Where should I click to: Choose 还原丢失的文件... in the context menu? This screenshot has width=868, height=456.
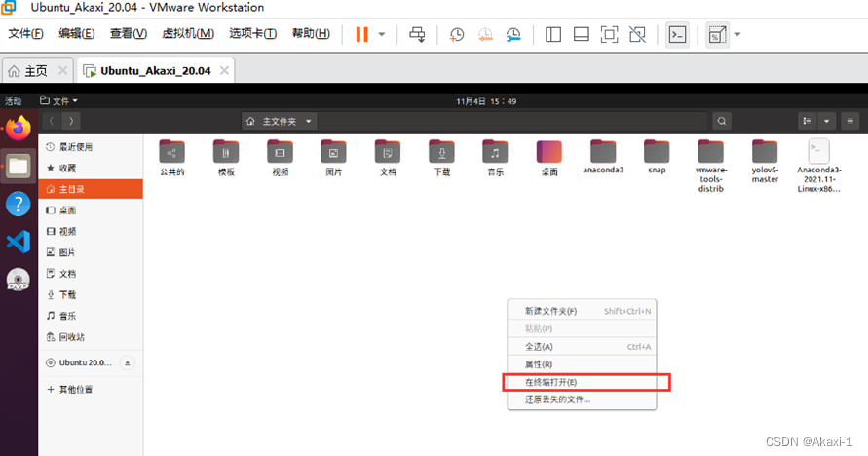[582, 399]
